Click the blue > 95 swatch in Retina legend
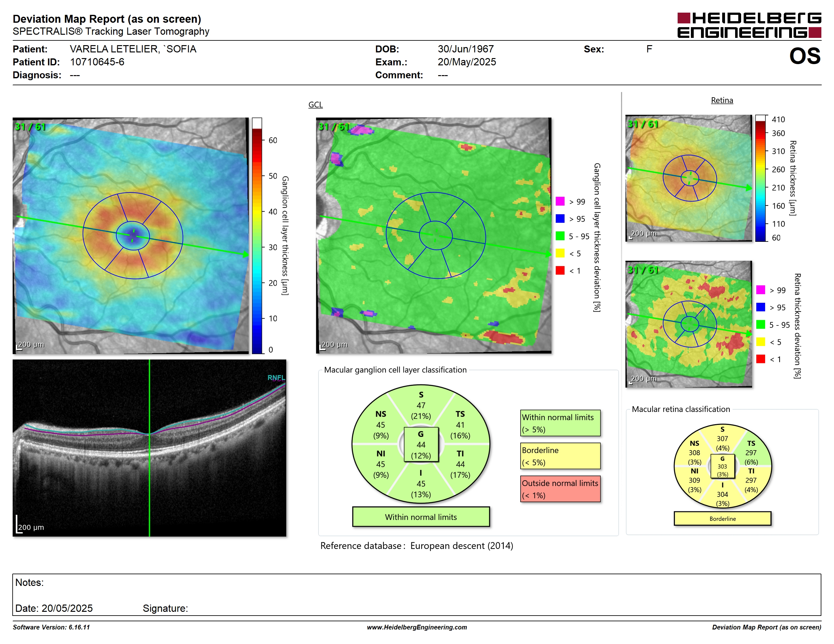The image size is (834, 644). coord(761,307)
